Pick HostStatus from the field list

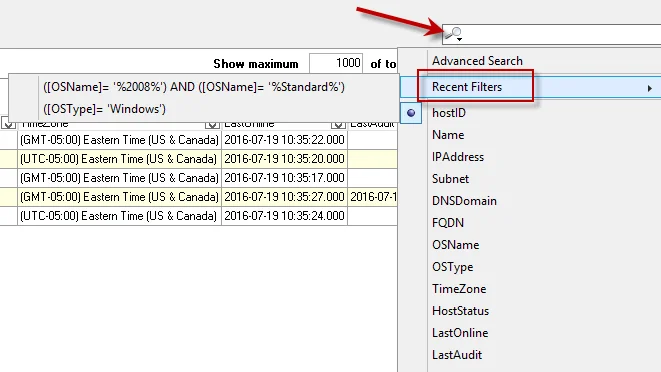coord(460,311)
